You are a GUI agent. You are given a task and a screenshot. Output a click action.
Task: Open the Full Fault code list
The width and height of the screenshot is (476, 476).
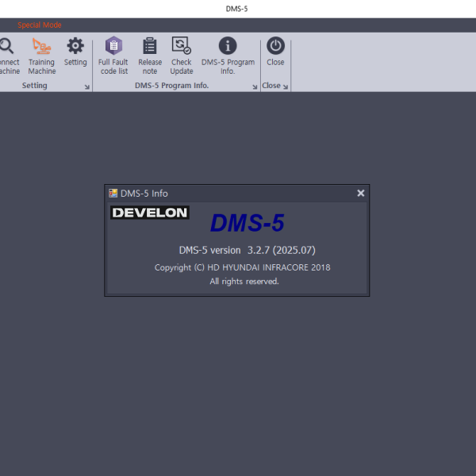113,56
